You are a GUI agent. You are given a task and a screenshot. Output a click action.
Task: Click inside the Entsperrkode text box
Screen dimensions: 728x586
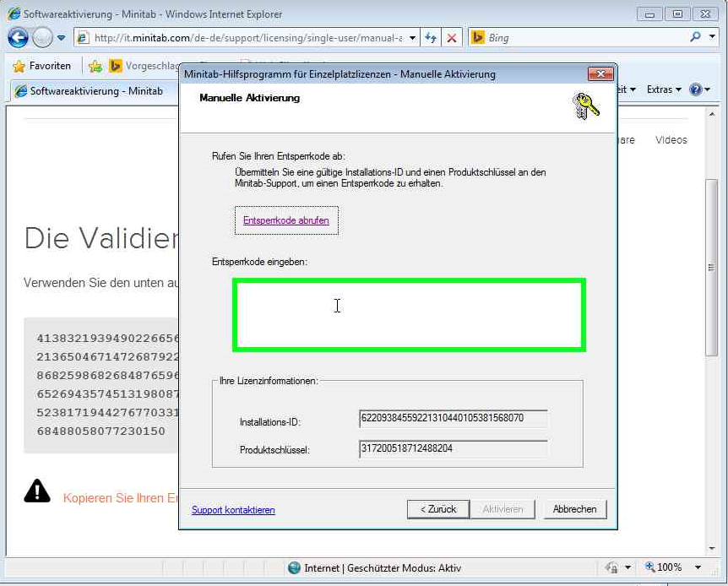[x=409, y=315]
